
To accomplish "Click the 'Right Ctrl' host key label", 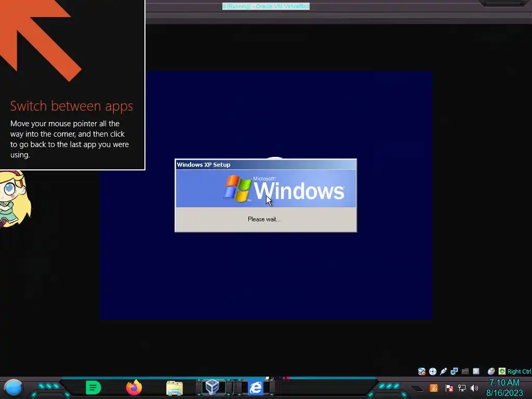I will pyautogui.click(x=519, y=371).
